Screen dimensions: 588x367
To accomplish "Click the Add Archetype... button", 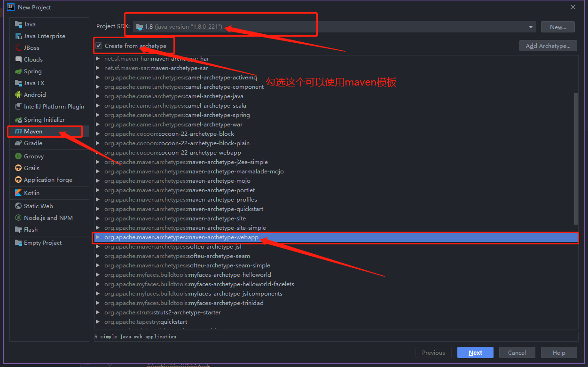I will click(x=548, y=46).
